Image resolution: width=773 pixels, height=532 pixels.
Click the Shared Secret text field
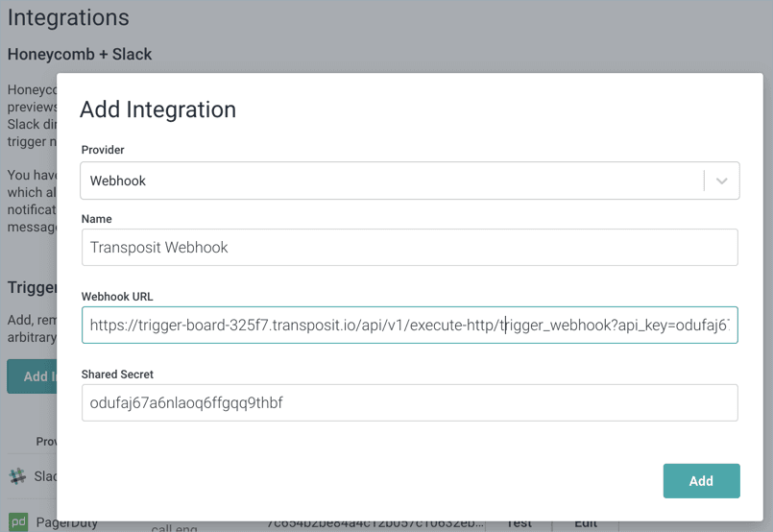(409, 403)
